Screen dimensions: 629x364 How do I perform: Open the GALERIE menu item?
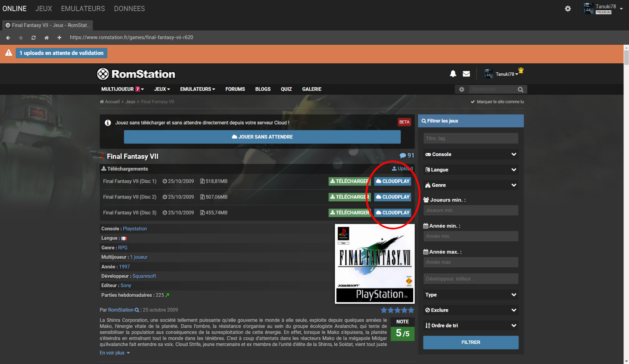click(312, 89)
